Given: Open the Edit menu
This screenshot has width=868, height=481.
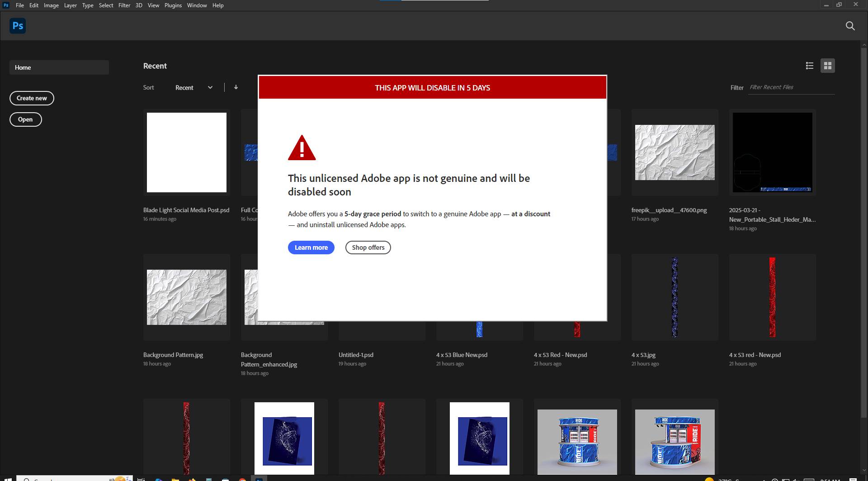Looking at the screenshot, I should click(34, 5).
